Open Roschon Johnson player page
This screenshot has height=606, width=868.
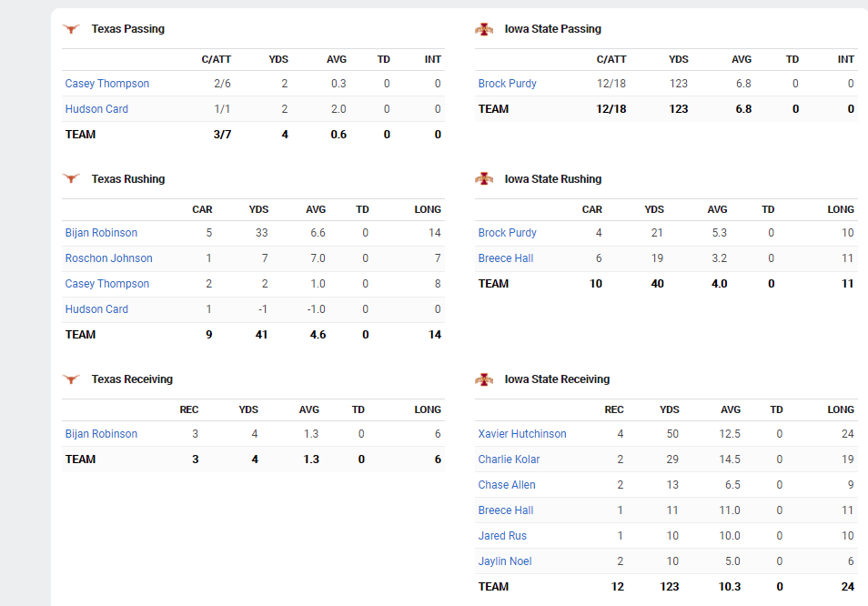(x=108, y=258)
